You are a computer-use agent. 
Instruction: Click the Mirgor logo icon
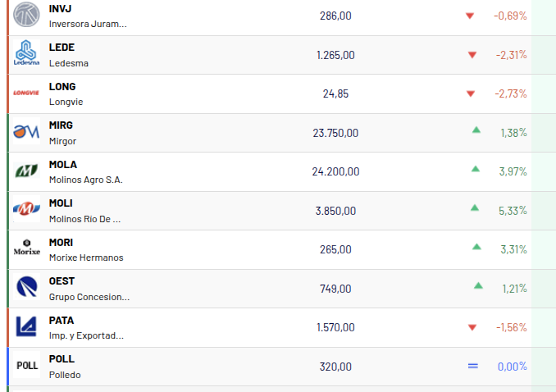pyautogui.click(x=26, y=131)
